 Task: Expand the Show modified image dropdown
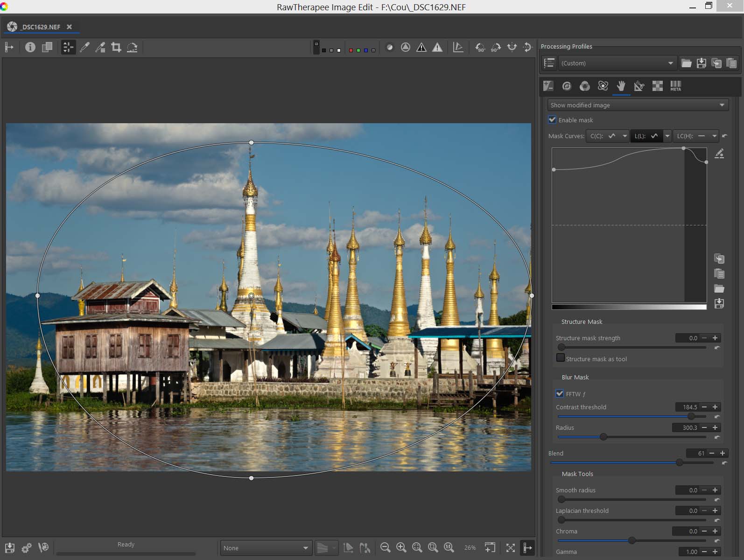pyautogui.click(x=638, y=105)
